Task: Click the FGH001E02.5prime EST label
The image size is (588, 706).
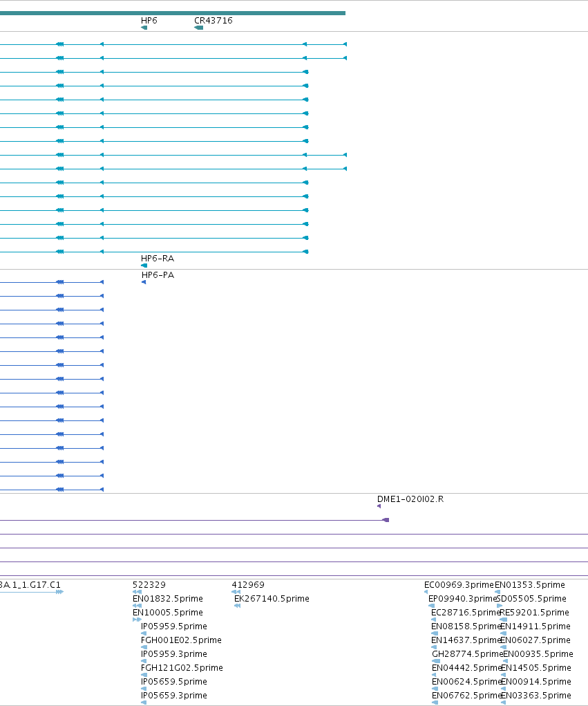Action: tap(181, 640)
